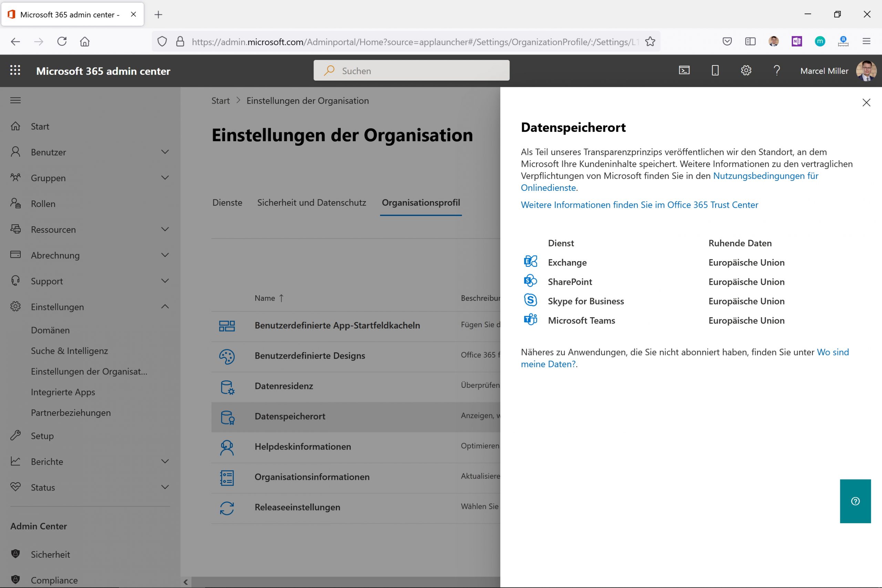The image size is (882, 588).
Task: Open Firefox application menu
Action: (x=866, y=41)
